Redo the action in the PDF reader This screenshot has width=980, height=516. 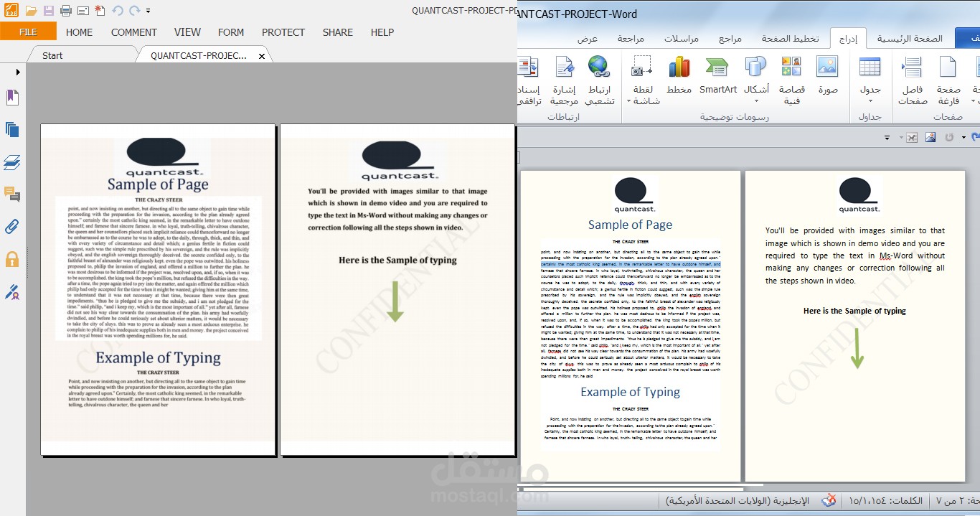pos(134,11)
